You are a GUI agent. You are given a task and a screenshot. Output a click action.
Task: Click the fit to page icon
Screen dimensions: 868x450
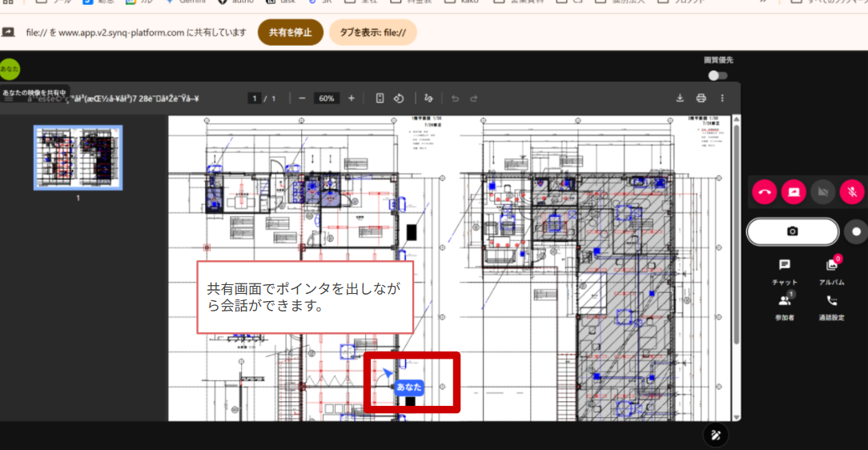pyautogui.click(x=380, y=98)
